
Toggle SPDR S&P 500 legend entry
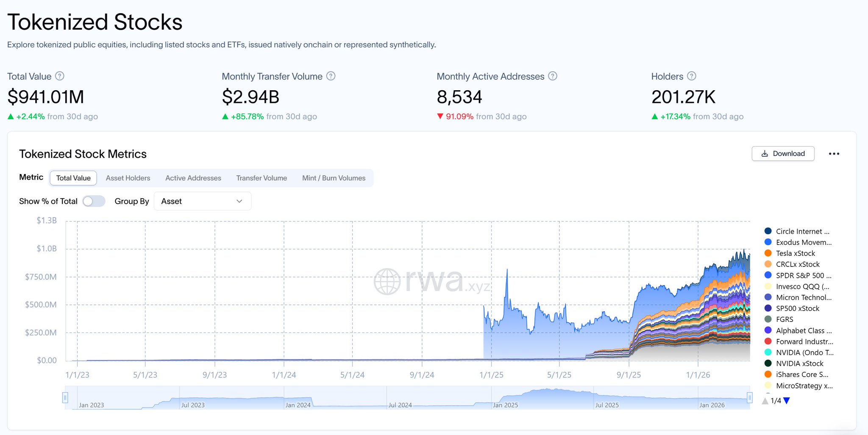coord(798,275)
